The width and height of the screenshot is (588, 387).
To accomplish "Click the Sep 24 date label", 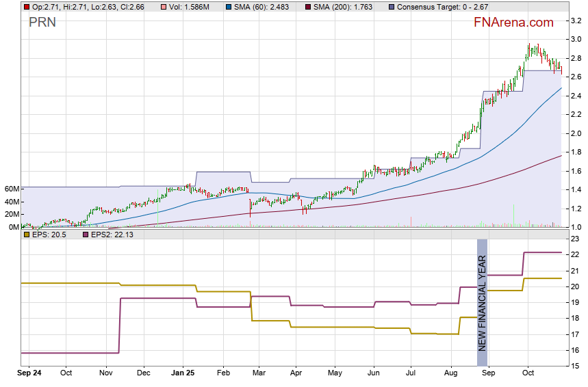I will click(30, 373).
